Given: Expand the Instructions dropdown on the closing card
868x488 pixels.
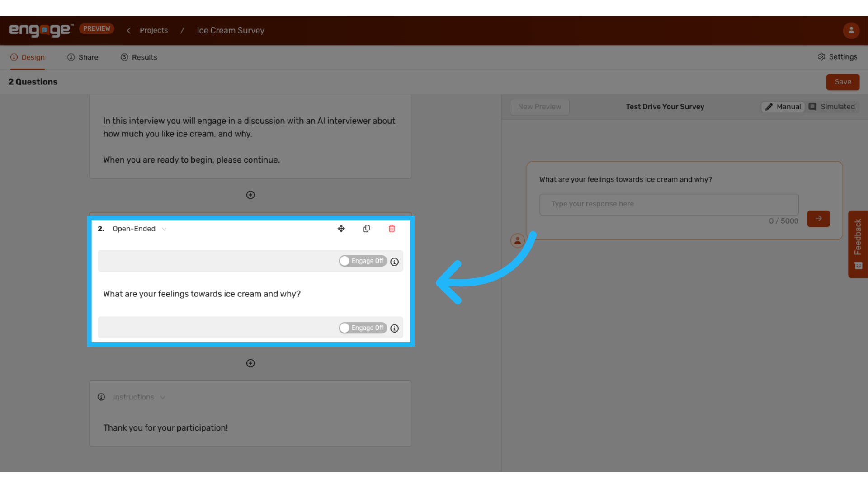Looking at the screenshot, I should [x=163, y=397].
